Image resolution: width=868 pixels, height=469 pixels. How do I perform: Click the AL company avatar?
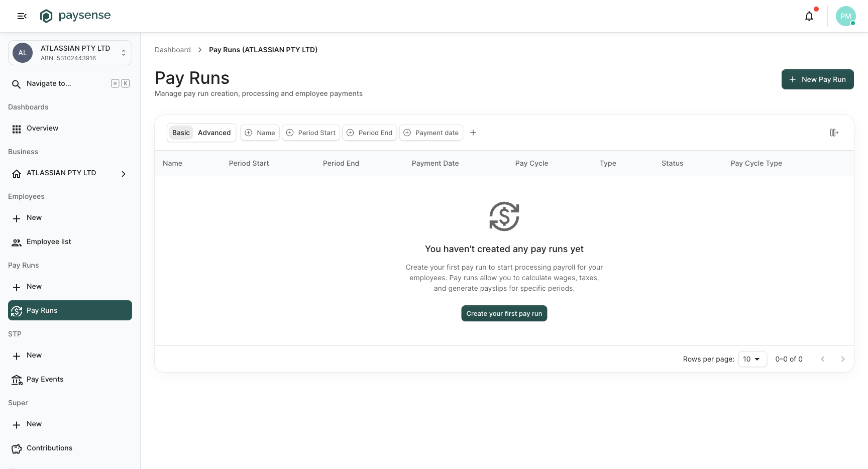(23, 53)
